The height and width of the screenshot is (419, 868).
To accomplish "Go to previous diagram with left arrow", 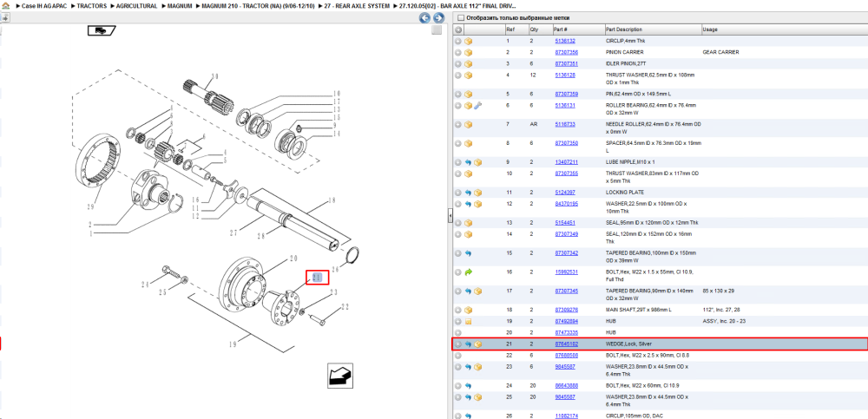I will tap(424, 18).
